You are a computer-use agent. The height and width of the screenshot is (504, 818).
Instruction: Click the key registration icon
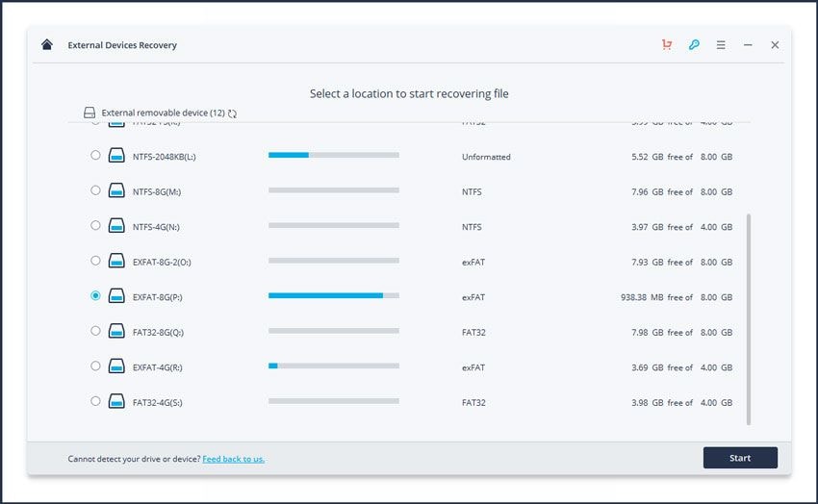[x=694, y=44]
